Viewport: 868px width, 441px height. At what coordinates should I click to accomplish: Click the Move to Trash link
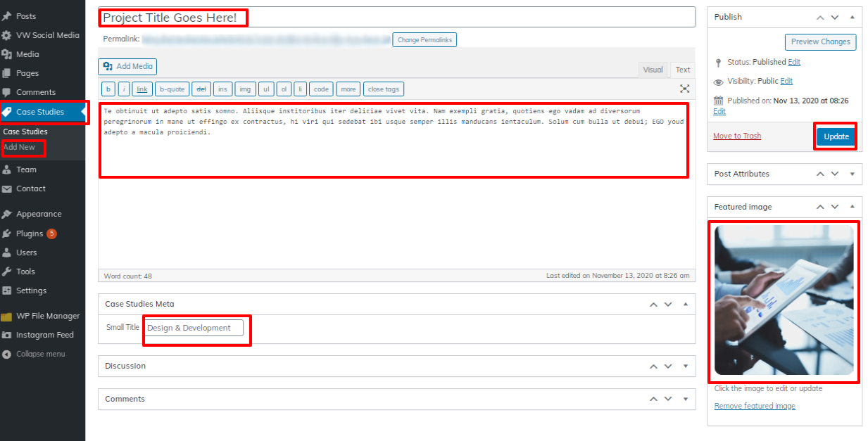coord(736,136)
